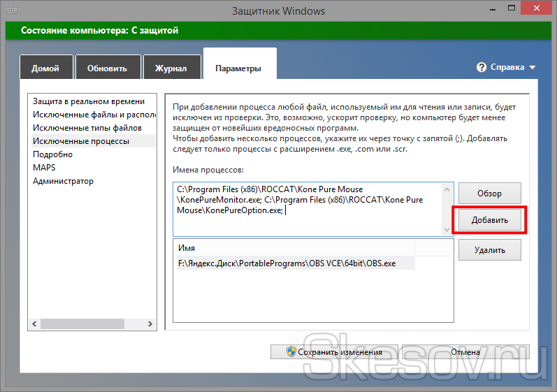Expand the Справка dropdown arrow
Screen dimensions: 557x392
[533, 68]
